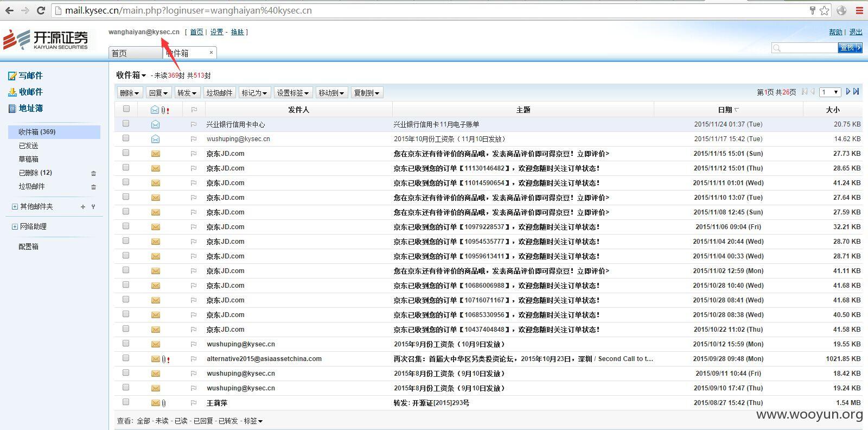Expand the 其他邮件夹 tree node

point(15,207)
